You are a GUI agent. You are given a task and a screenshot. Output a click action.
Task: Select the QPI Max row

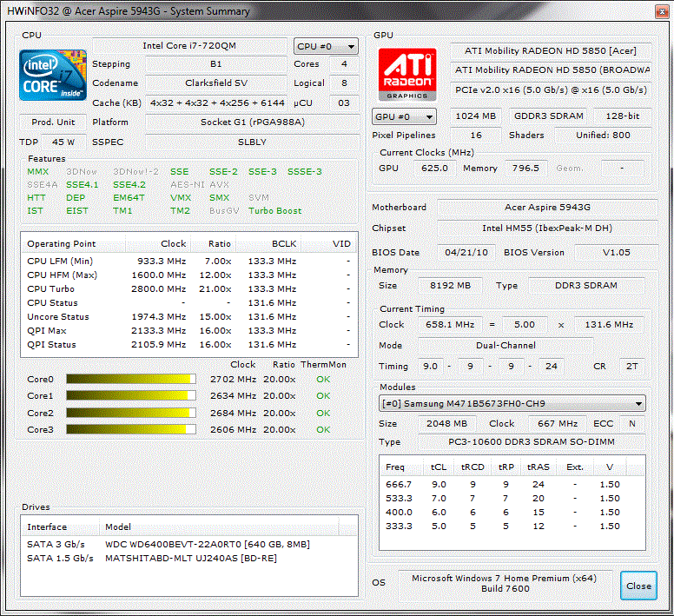189,330
